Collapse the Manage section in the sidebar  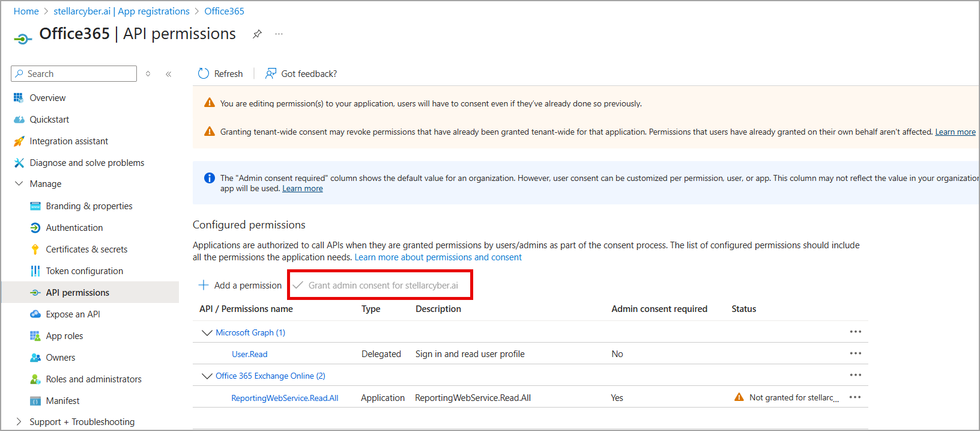click(x=19, y=184)
